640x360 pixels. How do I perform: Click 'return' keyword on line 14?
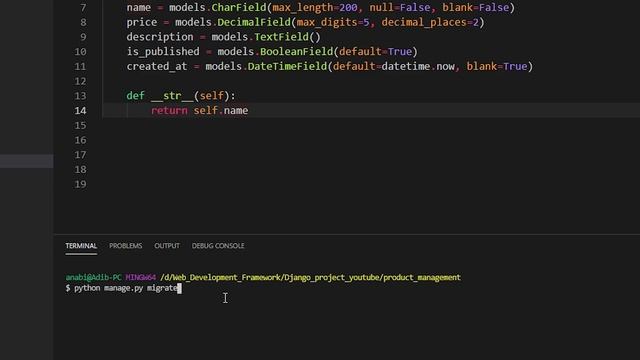pos(169,111)
